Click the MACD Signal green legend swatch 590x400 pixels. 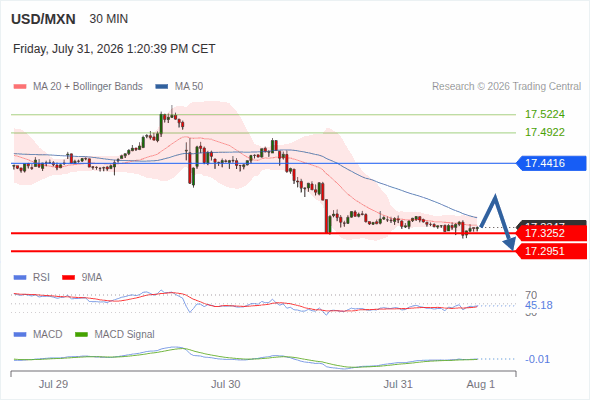[81, 334]
